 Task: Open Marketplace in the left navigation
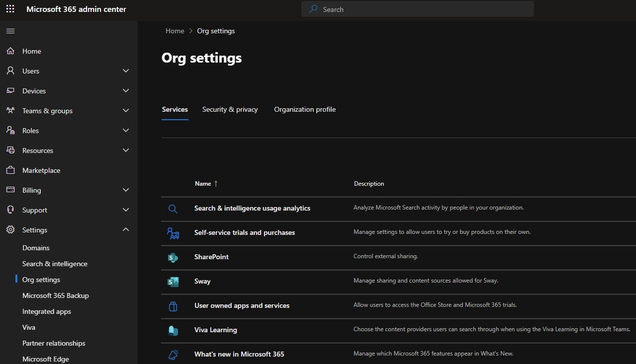[41, 170]
